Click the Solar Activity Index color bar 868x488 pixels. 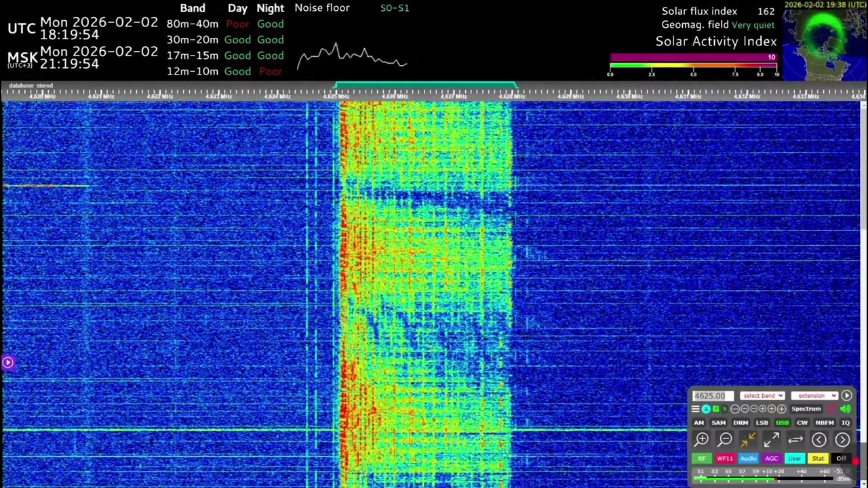(x=694, y=66)
